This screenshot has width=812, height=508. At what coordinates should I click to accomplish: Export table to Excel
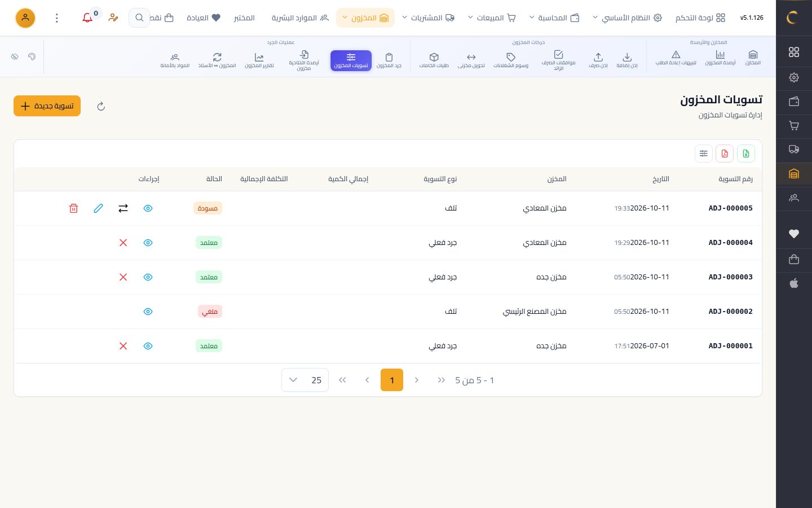[x=746, y=154]
